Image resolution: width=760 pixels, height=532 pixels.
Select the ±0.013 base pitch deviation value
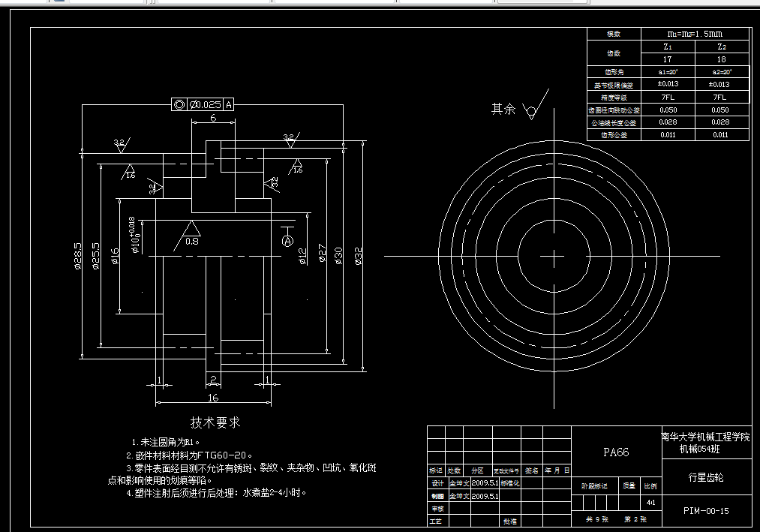pos(668,84)
